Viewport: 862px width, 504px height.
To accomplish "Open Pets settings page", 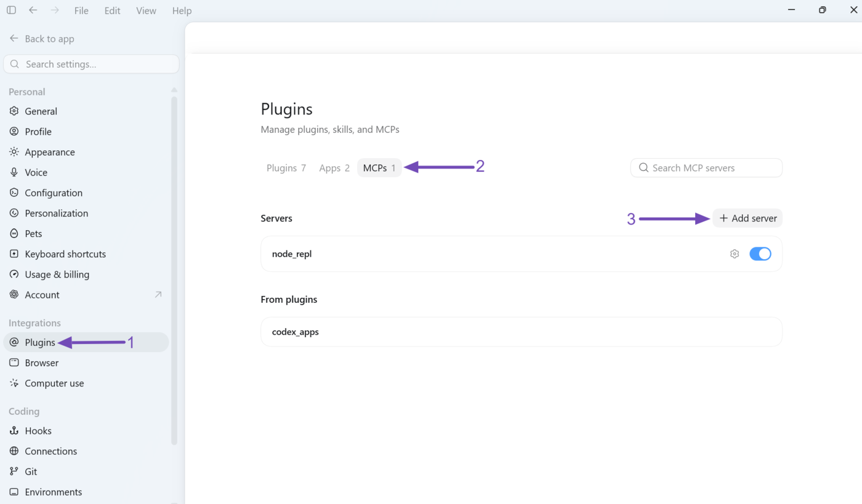I will 86,233.
